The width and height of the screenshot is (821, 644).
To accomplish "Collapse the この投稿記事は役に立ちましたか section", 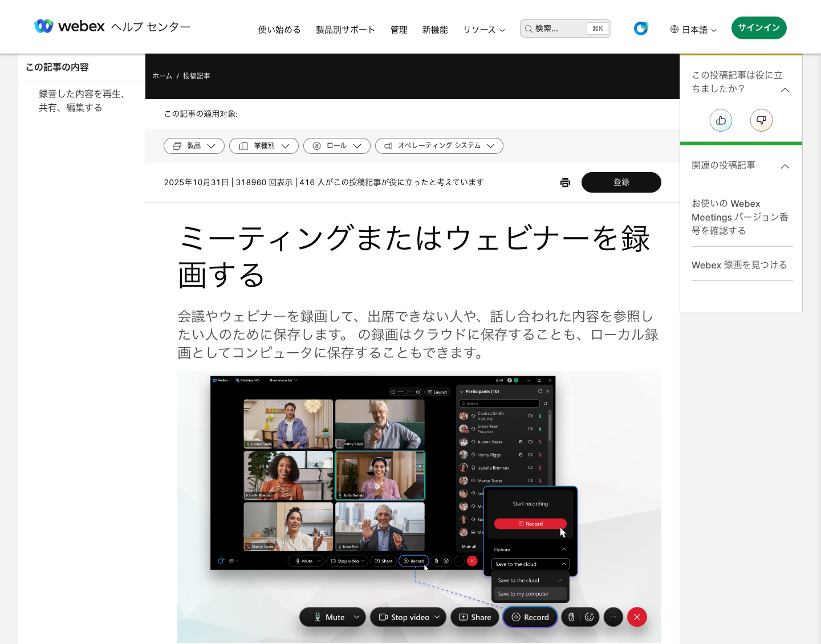I will tap(785, 90).
